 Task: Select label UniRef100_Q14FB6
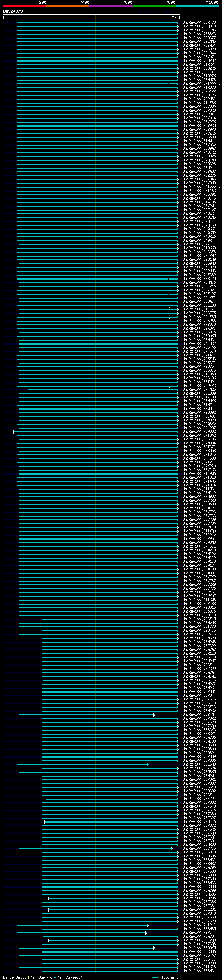(199, 103)
